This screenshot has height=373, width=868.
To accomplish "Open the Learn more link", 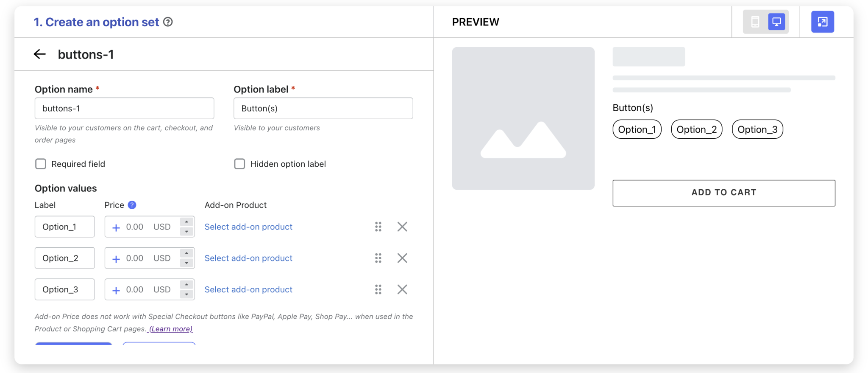I will 170,329.
